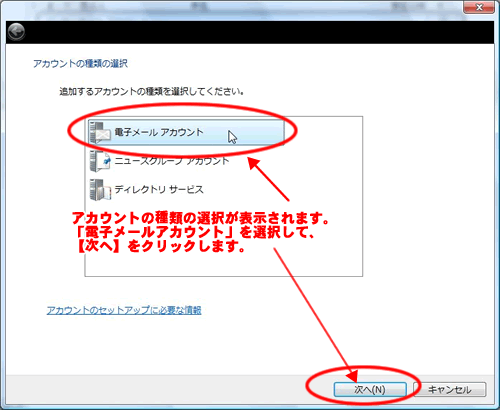
Task: Click the 次へ(N) button
Action: click(x=370, y=389)
